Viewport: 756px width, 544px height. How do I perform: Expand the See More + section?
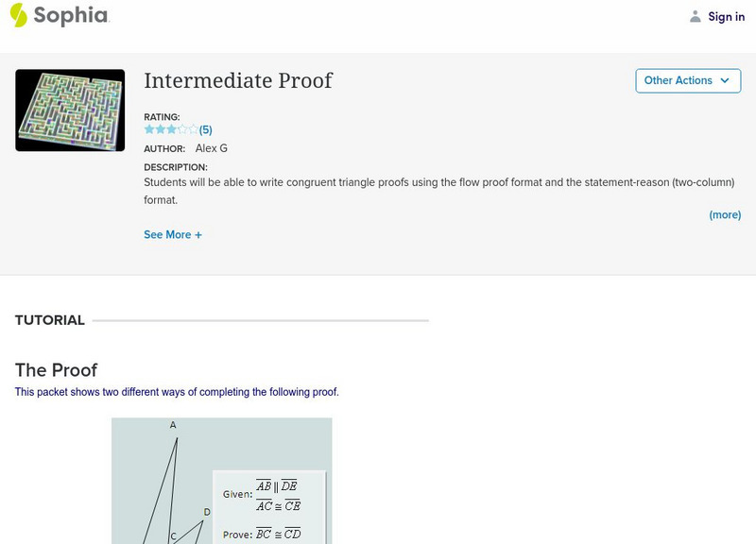[x=173, y=234]
